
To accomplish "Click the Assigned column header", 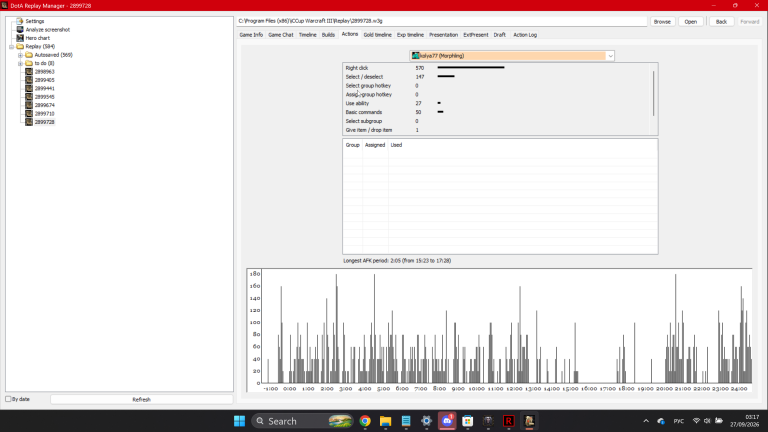I will click(x=375, y=145).
